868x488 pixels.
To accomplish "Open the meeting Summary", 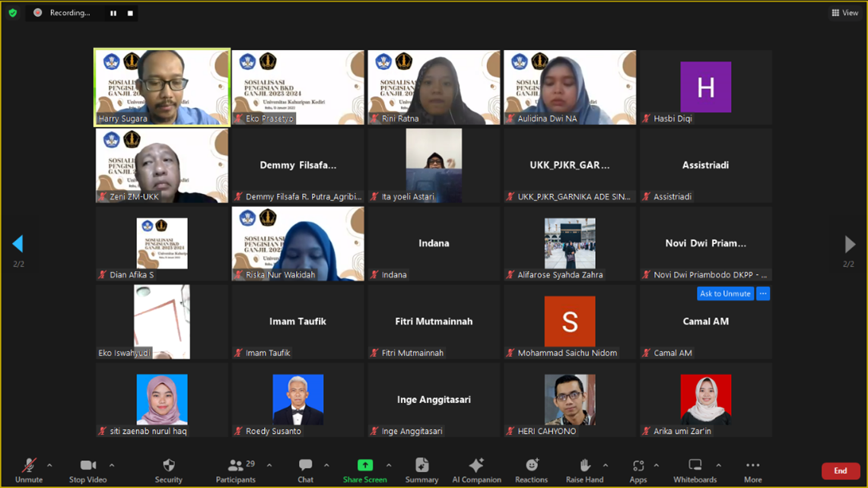I will click(421, 471).
